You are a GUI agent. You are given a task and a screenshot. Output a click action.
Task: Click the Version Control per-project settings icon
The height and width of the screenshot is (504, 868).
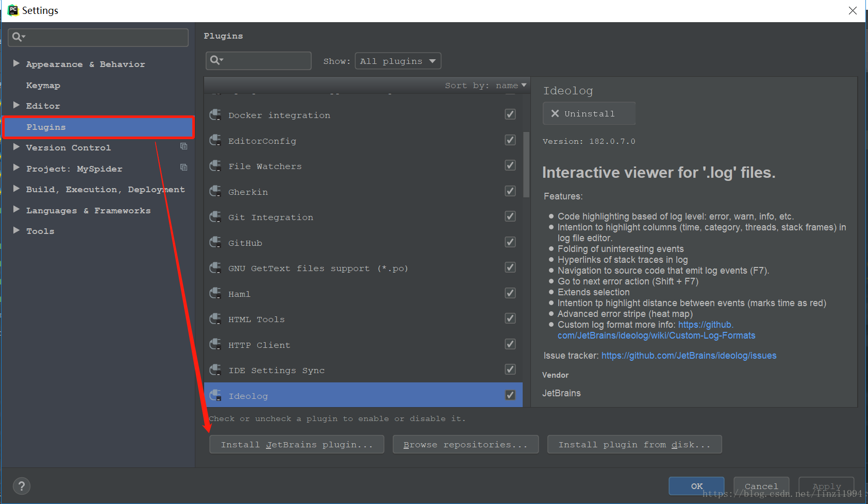tap(183, 146)
